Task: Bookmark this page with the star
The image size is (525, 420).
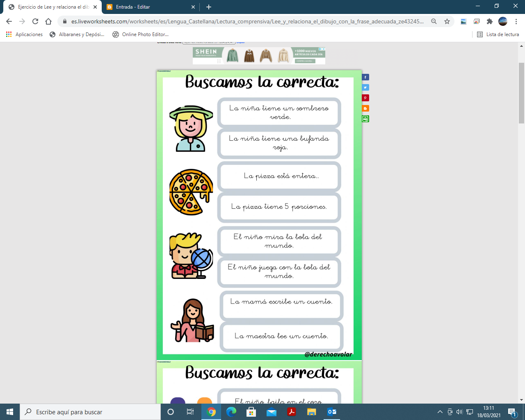Action: coord(447,21)
